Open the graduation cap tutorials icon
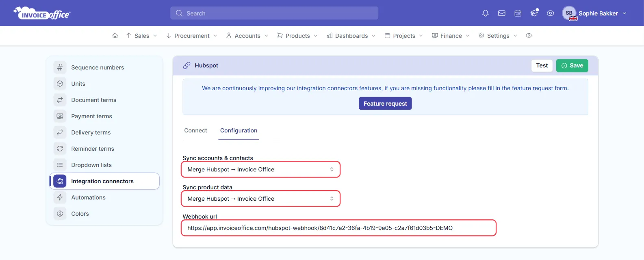 (x=534, y=13)
